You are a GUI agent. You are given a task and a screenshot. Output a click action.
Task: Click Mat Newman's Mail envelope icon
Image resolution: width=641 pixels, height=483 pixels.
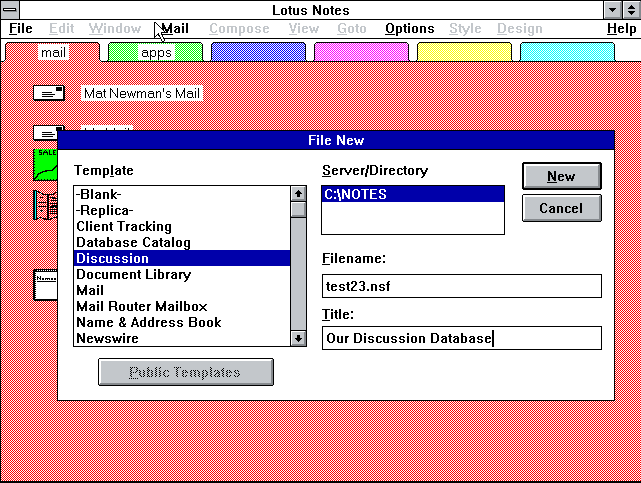pos(48,93)
